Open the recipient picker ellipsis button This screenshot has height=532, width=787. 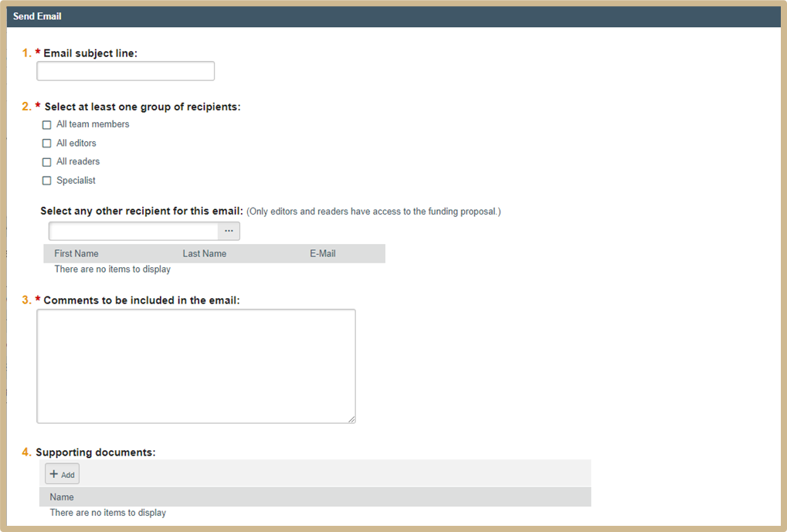point(229,231)
